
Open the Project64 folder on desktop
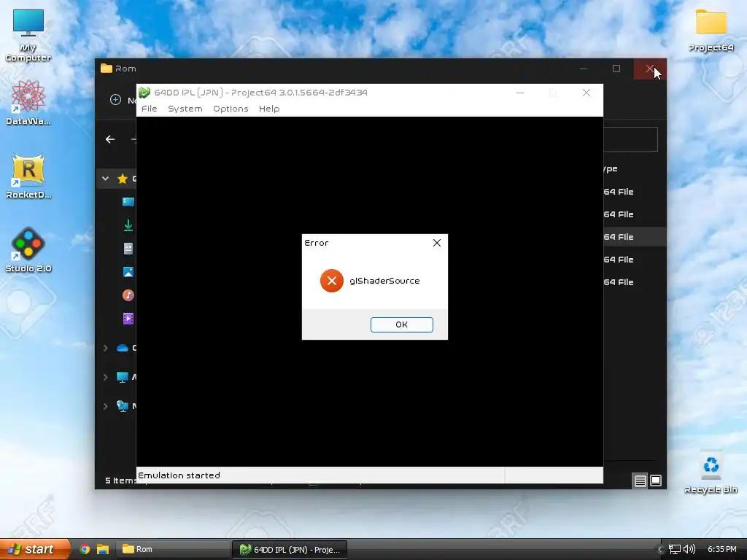tap(711, 31)
